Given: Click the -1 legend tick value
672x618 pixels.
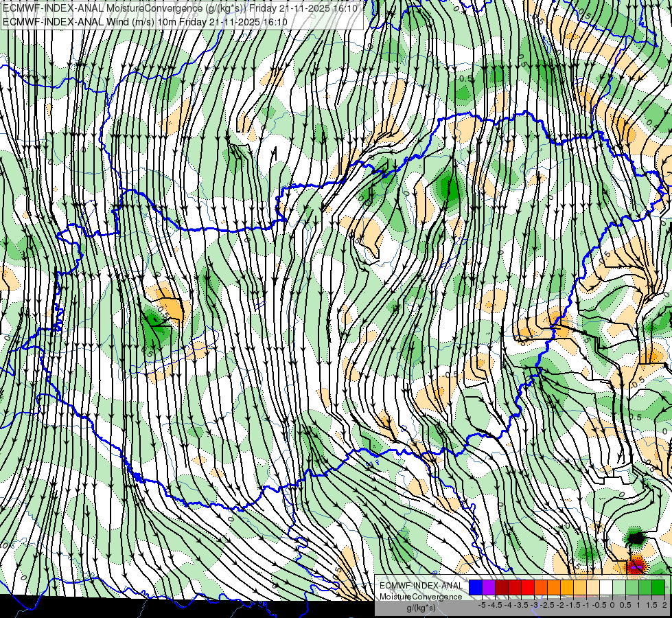Looking at the screenshot, I should (x=586, y=605).
